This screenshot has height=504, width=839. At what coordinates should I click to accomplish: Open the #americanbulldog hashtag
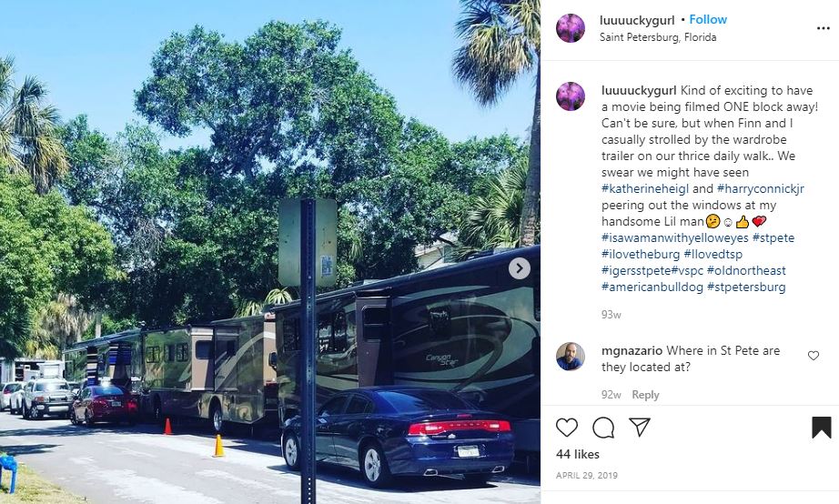point(652,287)
